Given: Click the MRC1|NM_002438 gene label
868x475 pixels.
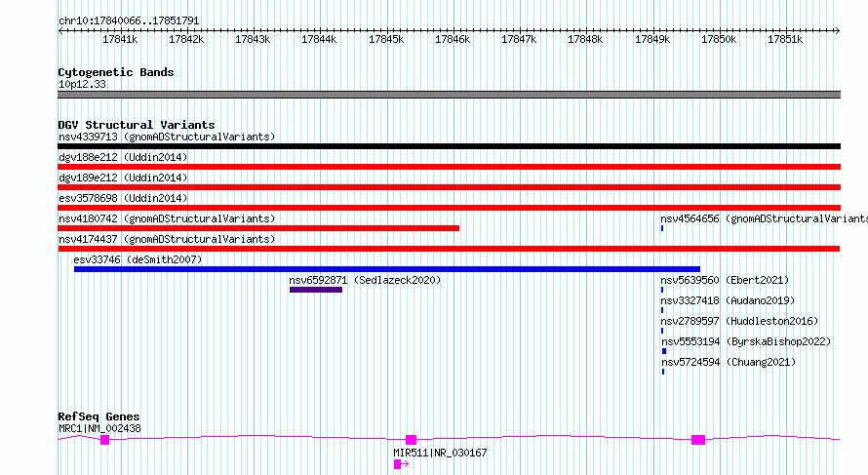Looking at the screenshot, I should pos(99,428).
